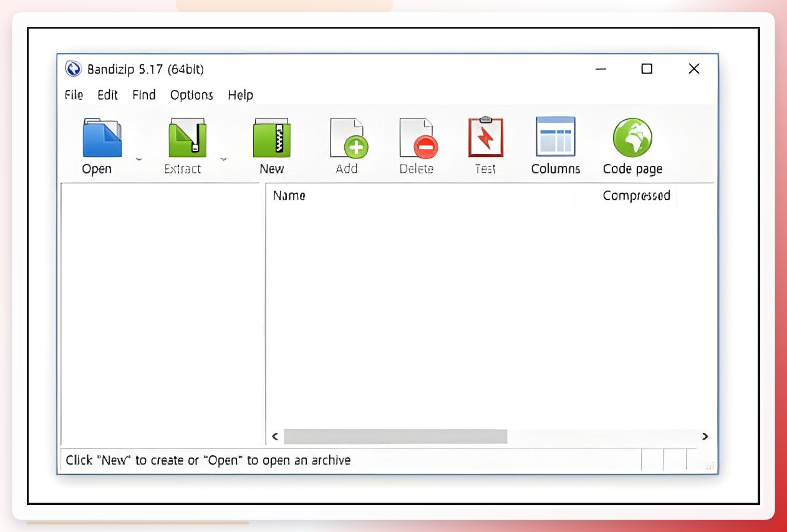Open the Columns settings icon
The height and width of the screenshot is (532, 787).
click(x=556, y=137)
